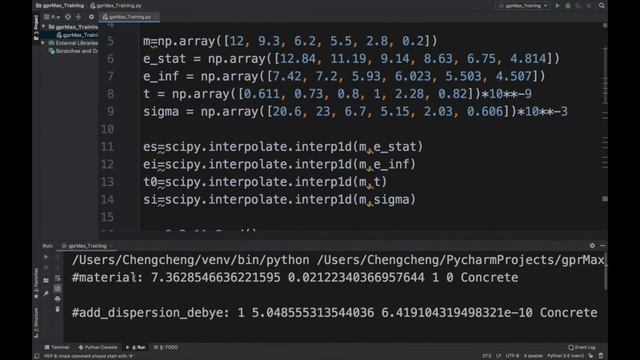Select Scratches and Consoles item
Viewport: 640px width, 360px height.
[73, 51]
